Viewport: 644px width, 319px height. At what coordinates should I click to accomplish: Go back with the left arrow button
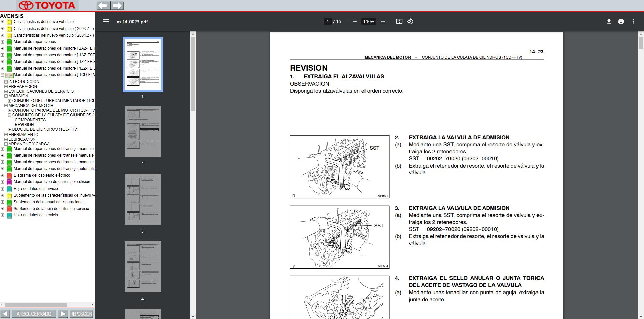point(103,6)
